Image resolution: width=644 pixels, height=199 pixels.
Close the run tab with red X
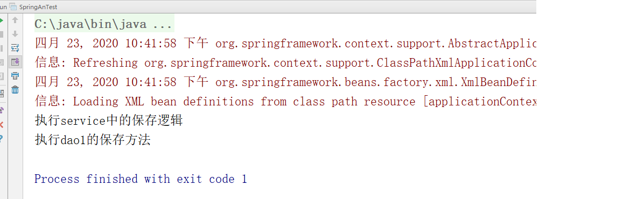(x=1, y=124)
